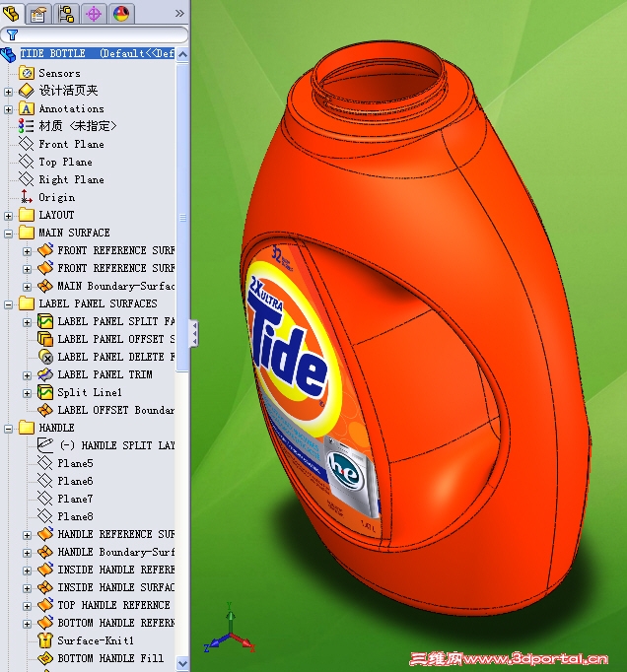Image resolution: width=627 pixels, height=672 pixels.
Task: Click the LABEL PANEL TRIM icon
Action: point(45,374)
